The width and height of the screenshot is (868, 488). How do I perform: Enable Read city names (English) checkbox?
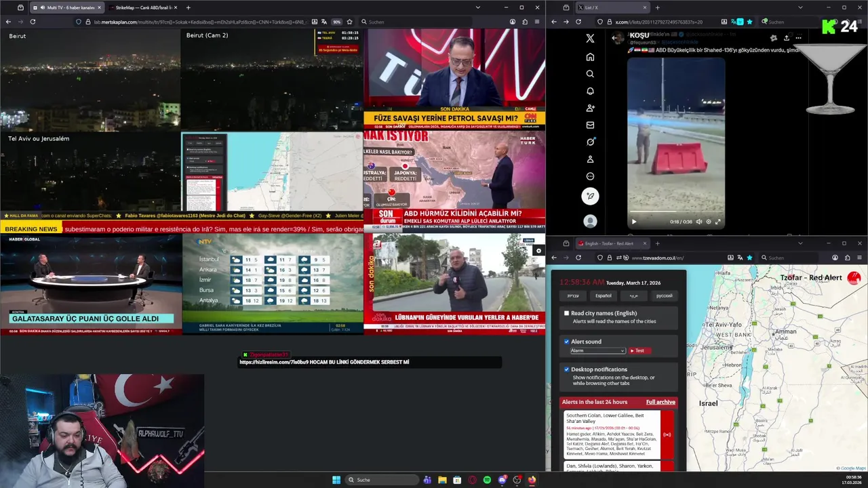click(x=567, y=313)
